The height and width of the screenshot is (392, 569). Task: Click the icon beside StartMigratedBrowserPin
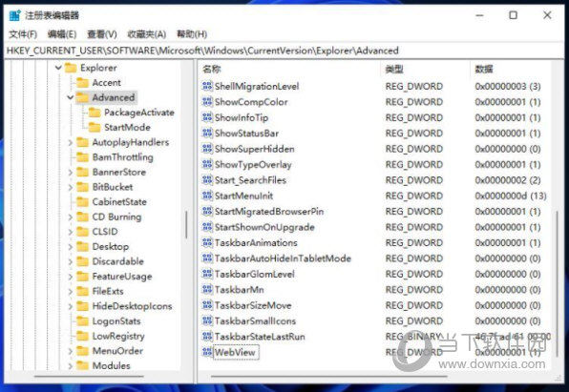click(x=207, y=212)
